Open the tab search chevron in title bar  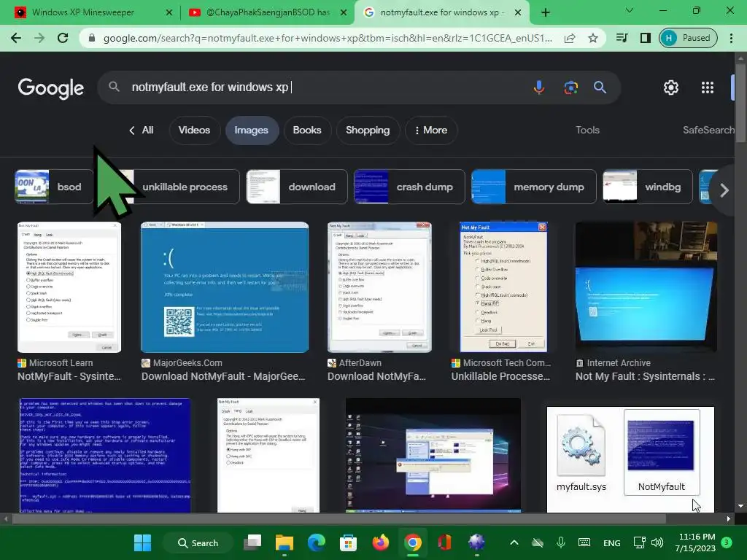(x=629, y=10)
